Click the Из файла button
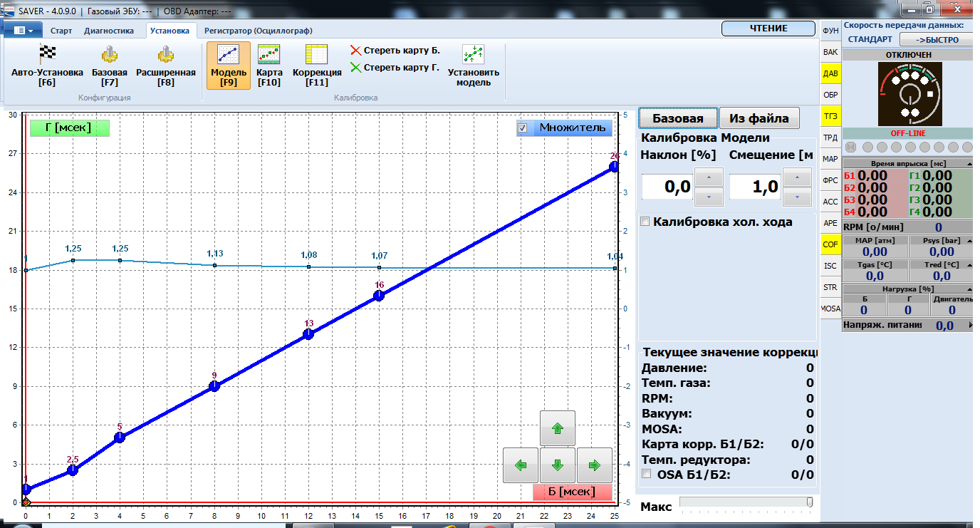Image resolution: width=980 pixels, height=528 pixels. [759, 118]
